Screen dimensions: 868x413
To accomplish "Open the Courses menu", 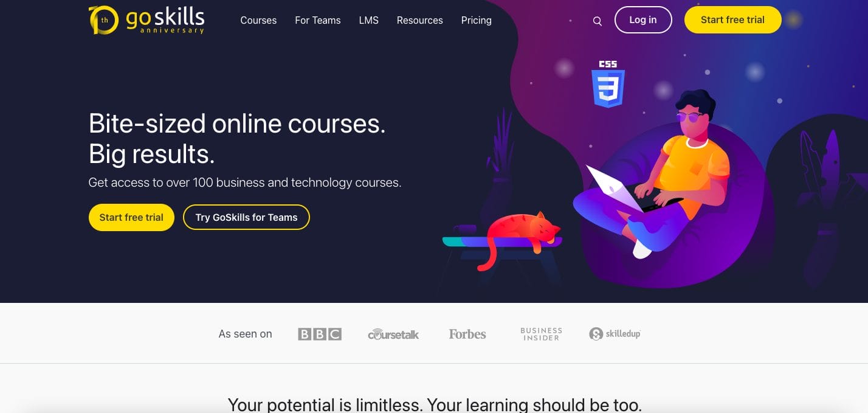I will [x=258, y=20].
